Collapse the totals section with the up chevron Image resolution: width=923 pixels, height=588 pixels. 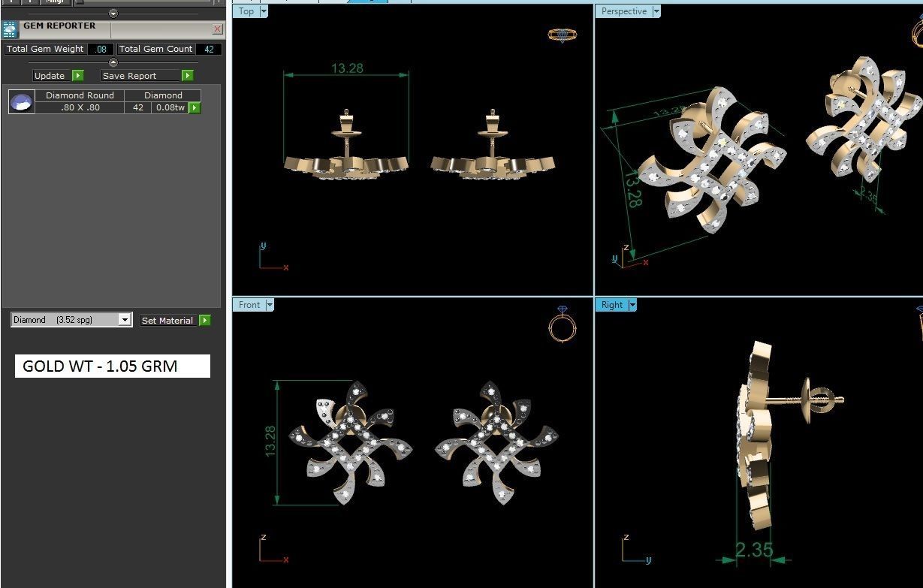(113, 62)
